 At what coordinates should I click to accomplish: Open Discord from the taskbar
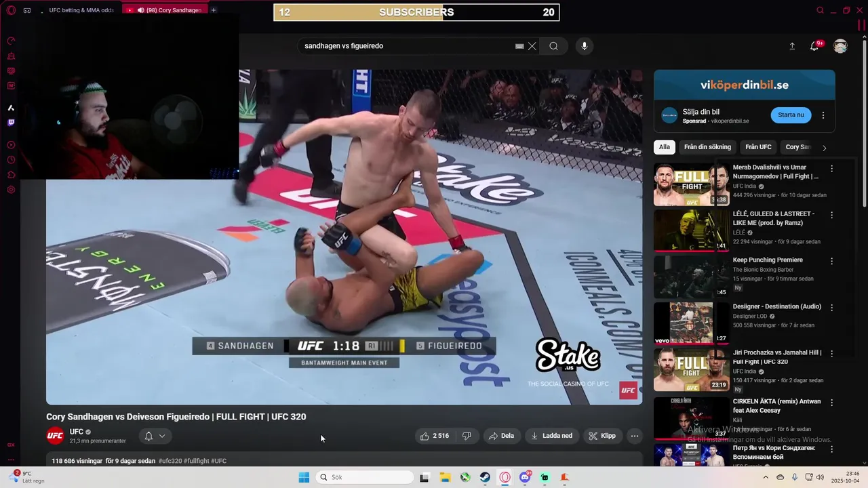525,477
